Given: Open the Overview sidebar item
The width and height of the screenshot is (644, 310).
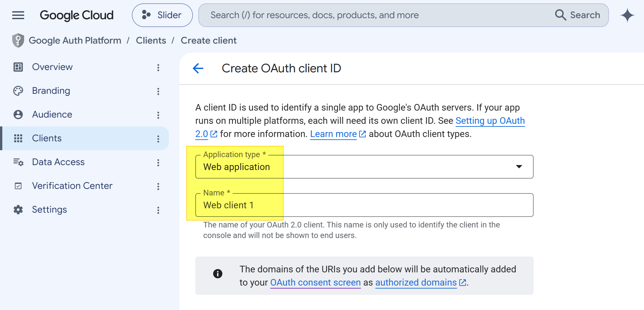Looking at the screenshot, I should (85, 67).
